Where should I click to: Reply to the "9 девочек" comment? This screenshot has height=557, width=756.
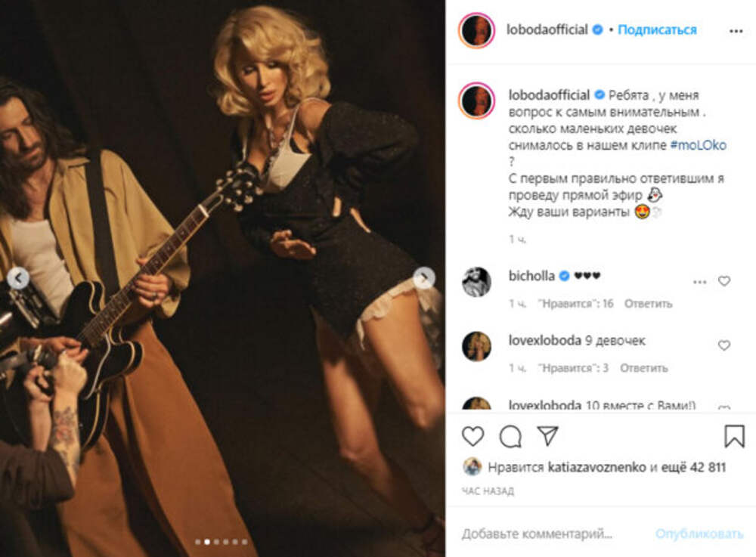tap(644, 368)
